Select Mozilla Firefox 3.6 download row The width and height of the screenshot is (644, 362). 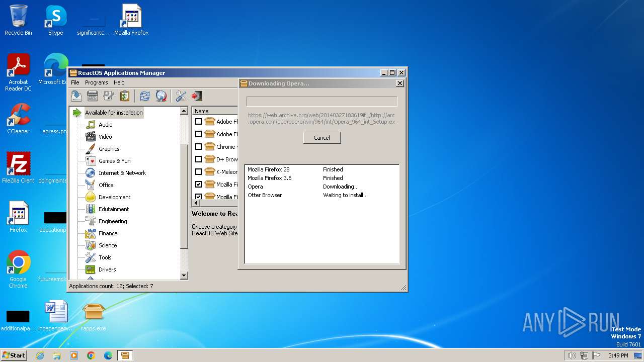click(322, 178)
